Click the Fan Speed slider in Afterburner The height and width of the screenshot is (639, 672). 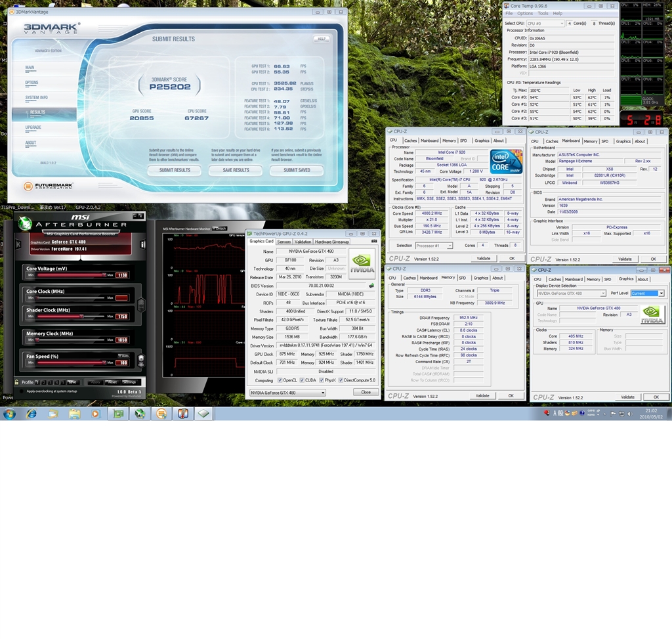pos(71,363)
